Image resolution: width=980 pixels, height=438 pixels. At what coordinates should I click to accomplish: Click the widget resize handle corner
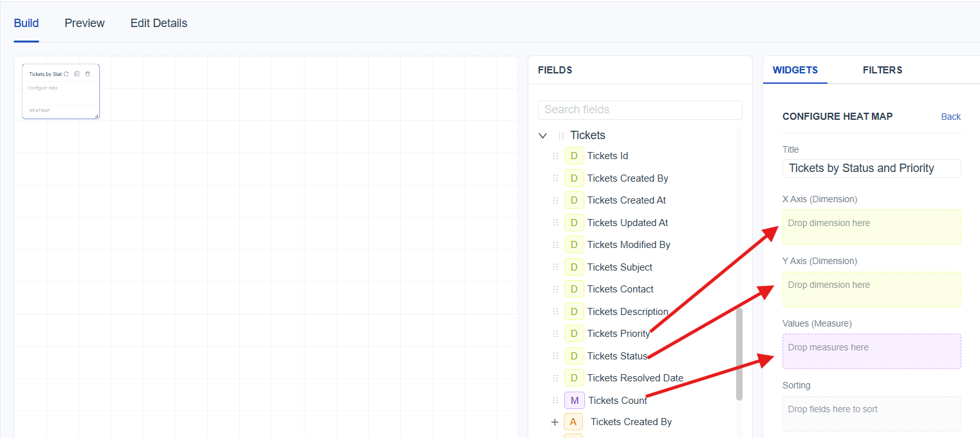pyautogui.click(x=97, y=116)
